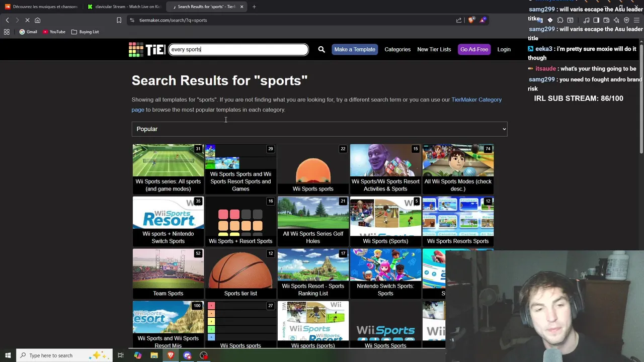Screen dimensions: 644x362
Task: Open Wii Sports + Resort Sports template
Action: click(x=240, y=221)
